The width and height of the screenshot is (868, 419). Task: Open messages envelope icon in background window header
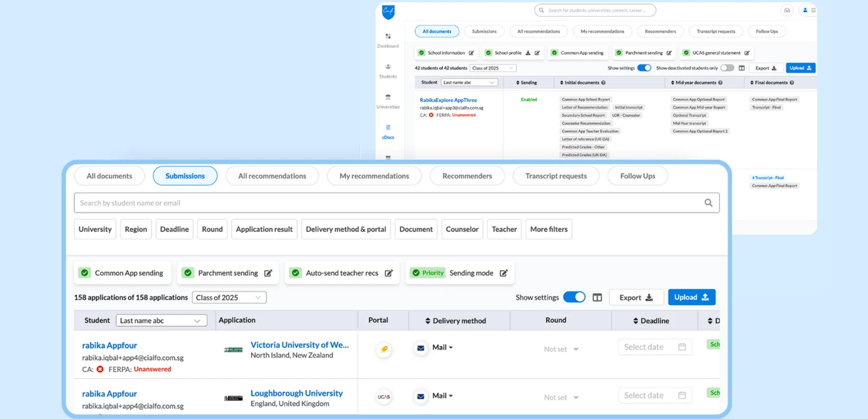coord(787,10)
